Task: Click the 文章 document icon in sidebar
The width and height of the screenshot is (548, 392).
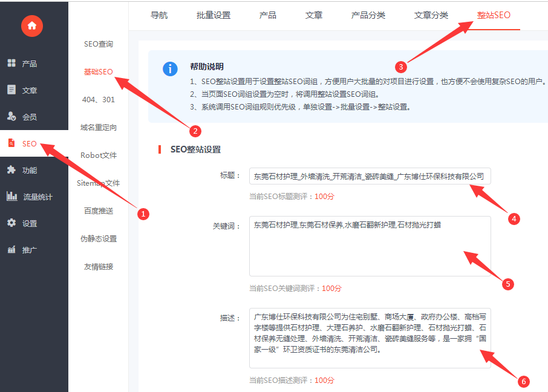Action: 11,90
